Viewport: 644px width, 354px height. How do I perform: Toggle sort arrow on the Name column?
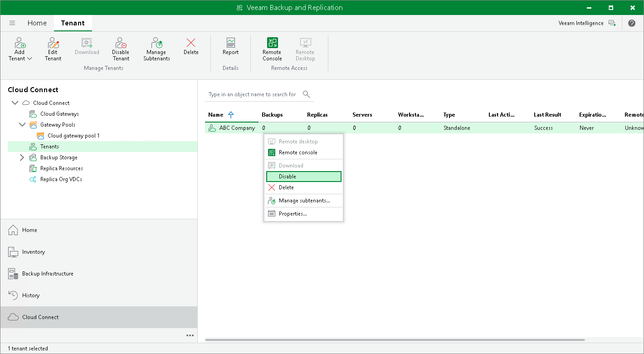pyautogui.click(x=231, y=115)
